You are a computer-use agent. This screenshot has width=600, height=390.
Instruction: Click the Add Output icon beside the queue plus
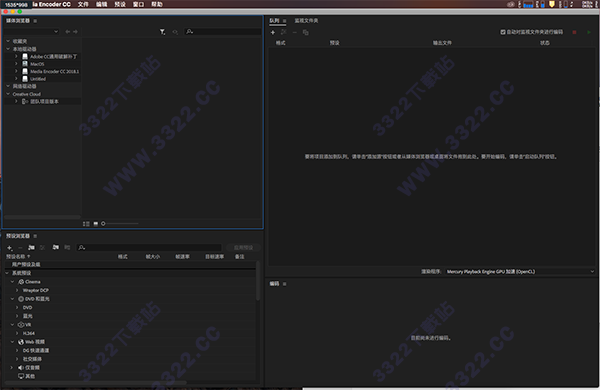(x=284, y=33)
